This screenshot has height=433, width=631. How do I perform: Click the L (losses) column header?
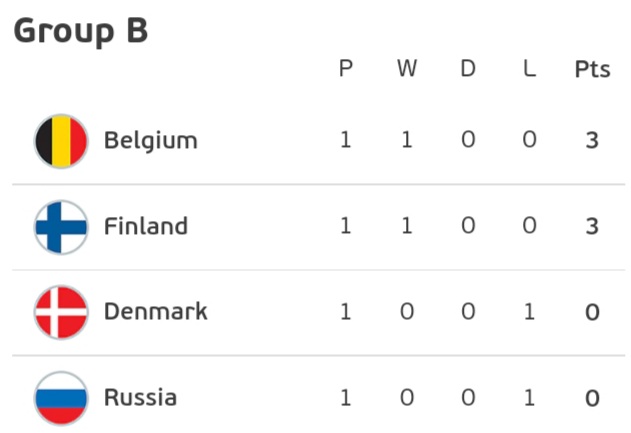tap(529, 70)
